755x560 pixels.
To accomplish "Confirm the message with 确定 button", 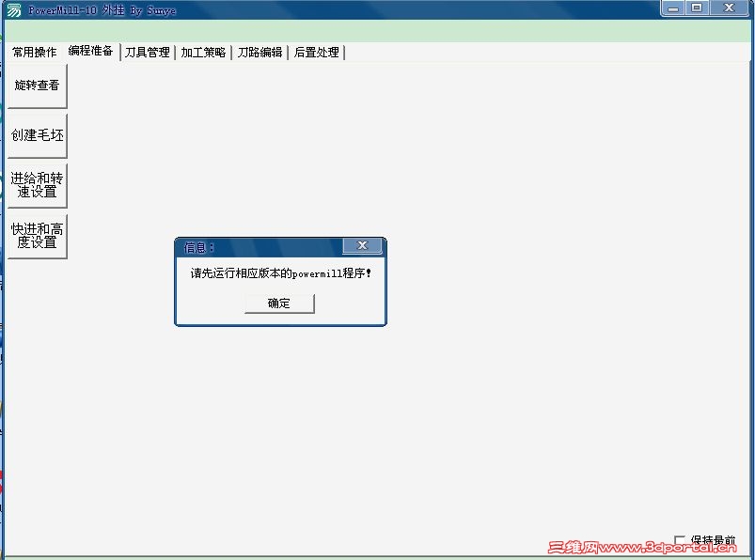I will (279, 303).
